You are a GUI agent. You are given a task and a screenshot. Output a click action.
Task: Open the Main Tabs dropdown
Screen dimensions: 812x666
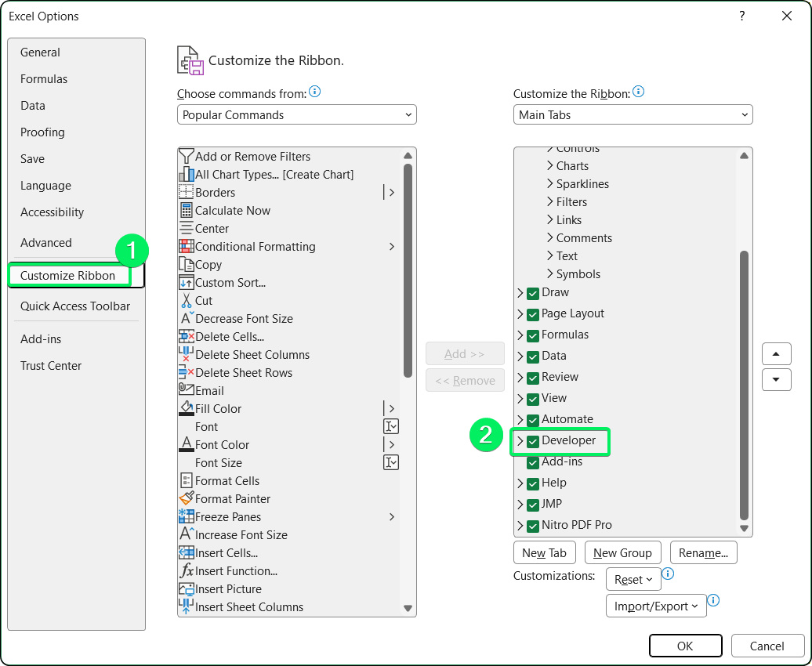pyautogui.click(x=745, y=114)
